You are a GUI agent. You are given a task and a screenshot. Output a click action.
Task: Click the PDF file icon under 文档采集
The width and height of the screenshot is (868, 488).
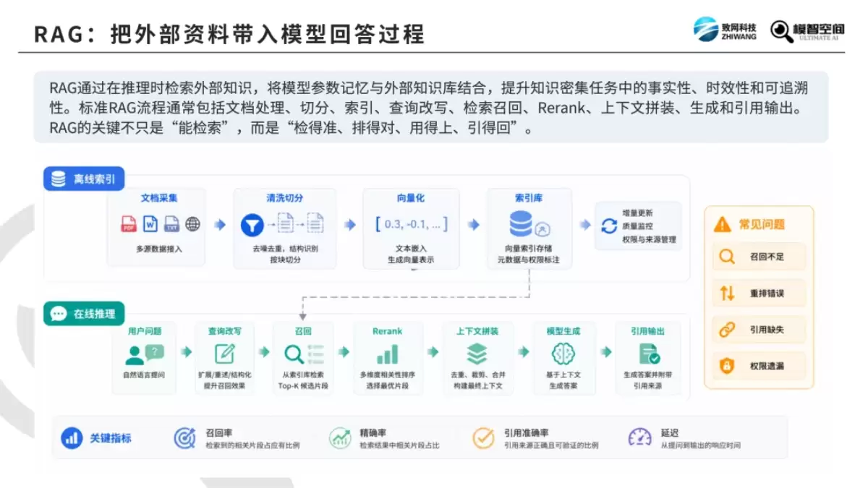(129, 224)
